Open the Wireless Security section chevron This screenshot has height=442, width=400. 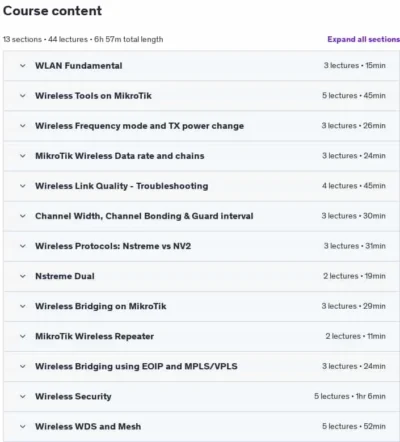click(x=23, y=396)
